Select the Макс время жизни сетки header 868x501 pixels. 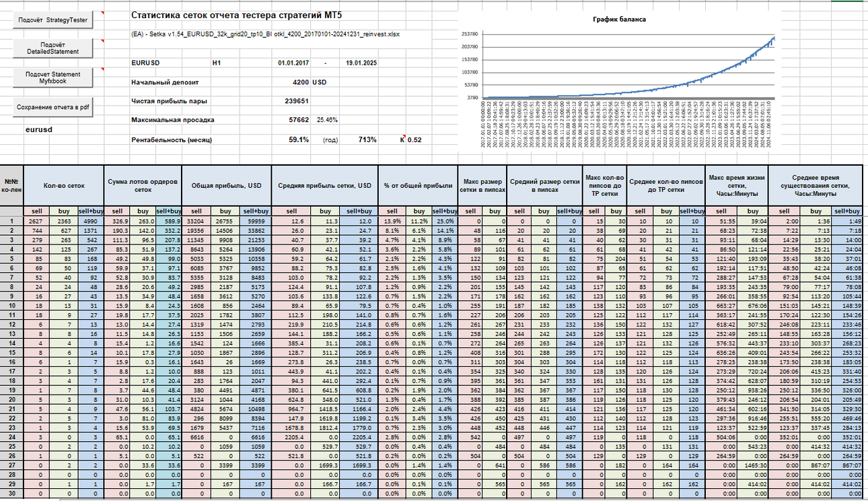[736, 185]
